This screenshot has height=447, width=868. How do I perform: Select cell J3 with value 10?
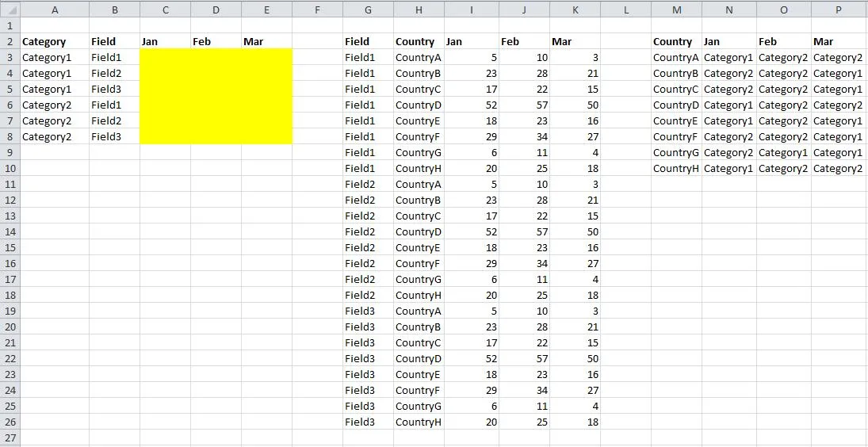tap(524, 57)
